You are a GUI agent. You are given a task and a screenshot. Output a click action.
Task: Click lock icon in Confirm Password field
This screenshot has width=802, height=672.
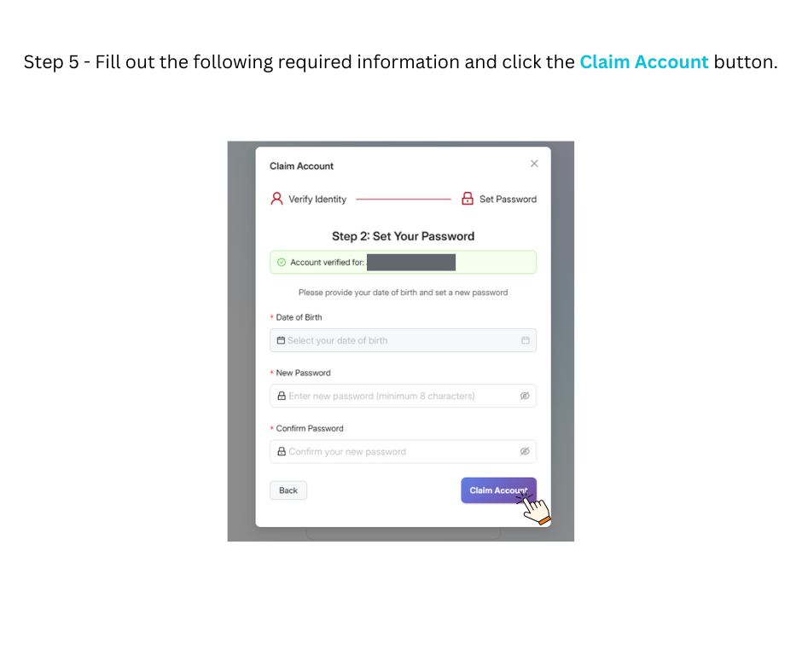[x=281, y=451]
